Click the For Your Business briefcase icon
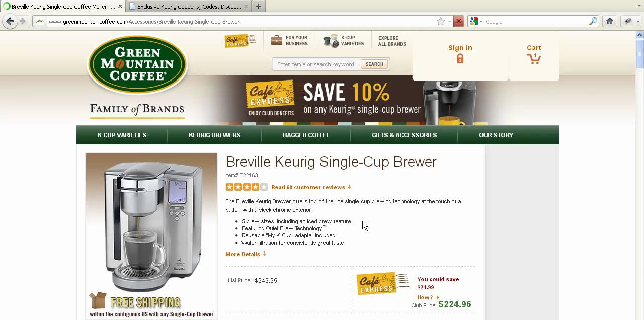 point(277,40)
